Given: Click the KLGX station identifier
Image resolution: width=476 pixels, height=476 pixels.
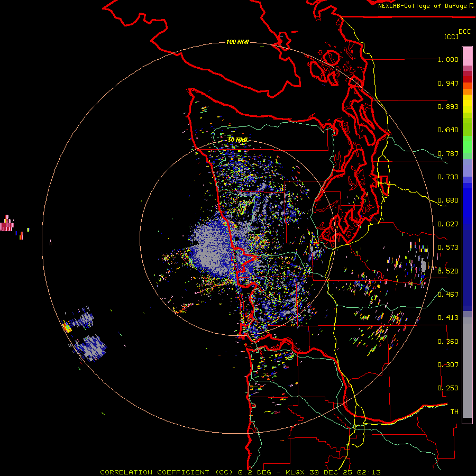Looking at the screenshot, I should [x=296, y=472].
